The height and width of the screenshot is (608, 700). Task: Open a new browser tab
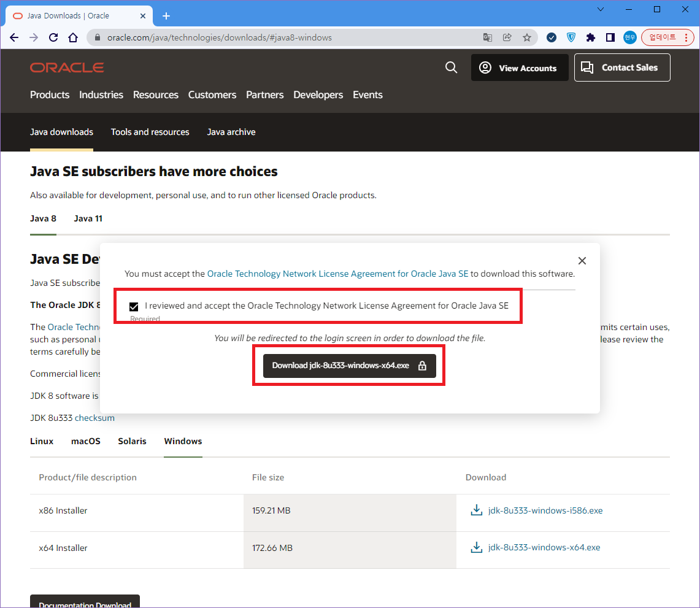166,16
